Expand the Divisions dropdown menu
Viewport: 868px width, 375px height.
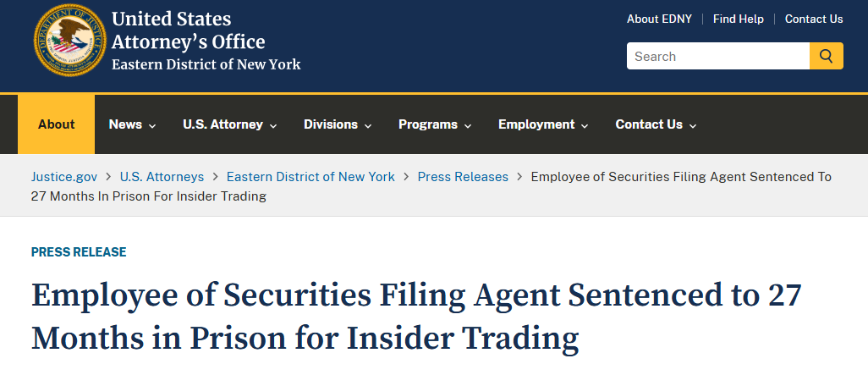tap(338, 124)
